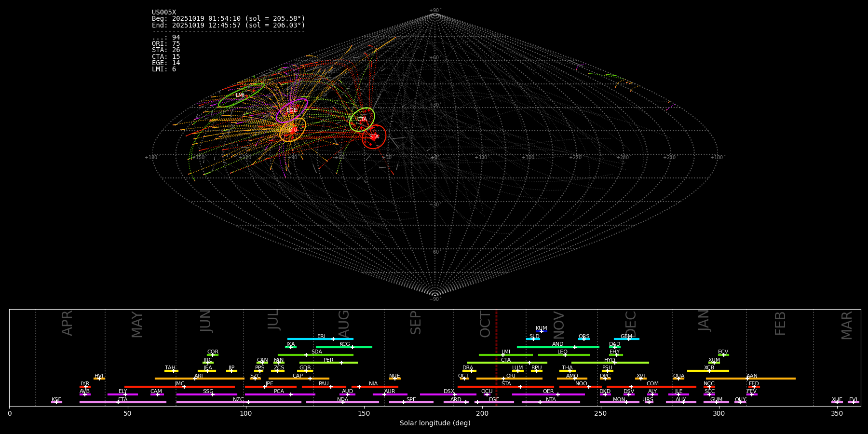
Task: Click the OER shower bar in timeline
Action: (548, 394)
